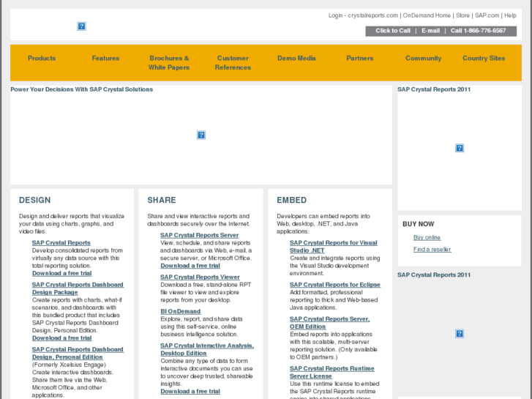Click Call 1-866-776-6567
This screenshot has height=399, width=532.
click(x=478, y=31)
